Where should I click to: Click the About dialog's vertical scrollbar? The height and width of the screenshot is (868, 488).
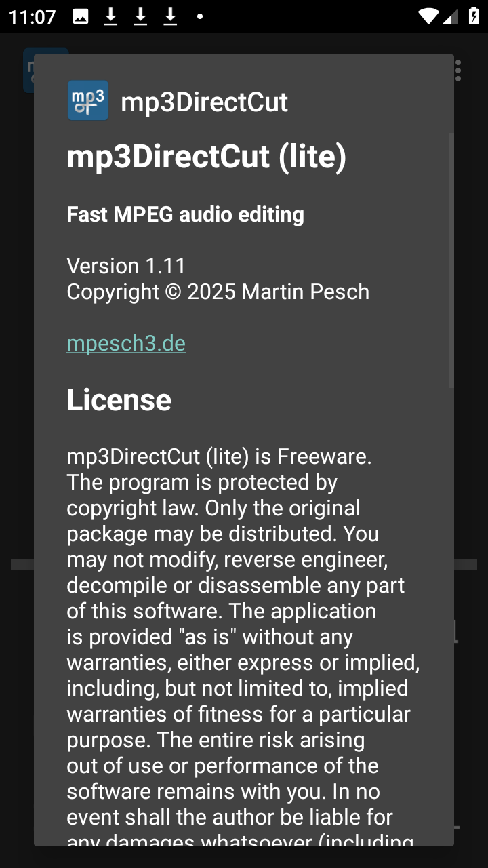coord(451,261)
